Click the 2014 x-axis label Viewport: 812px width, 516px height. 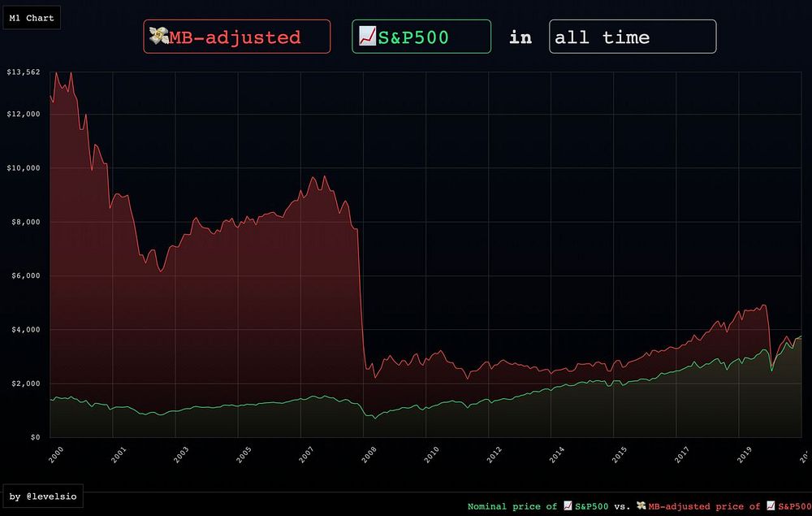click(x=557, y=454)
